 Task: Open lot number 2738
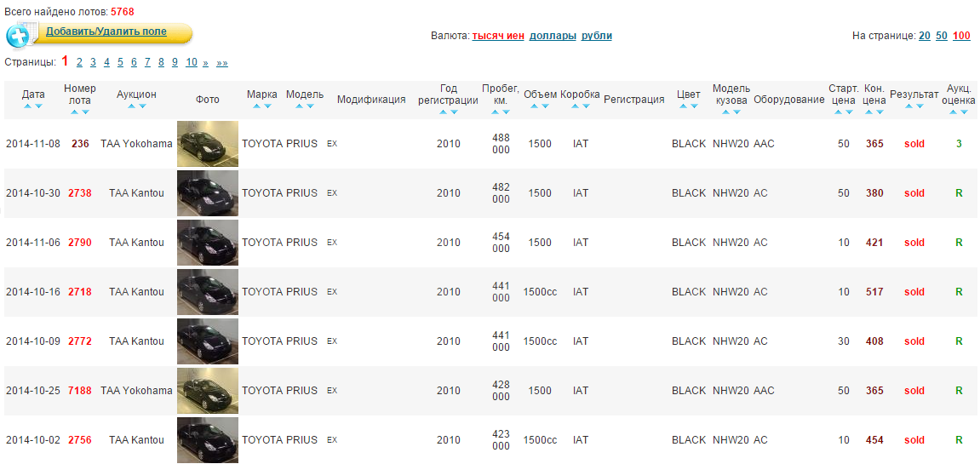point(80,193)
